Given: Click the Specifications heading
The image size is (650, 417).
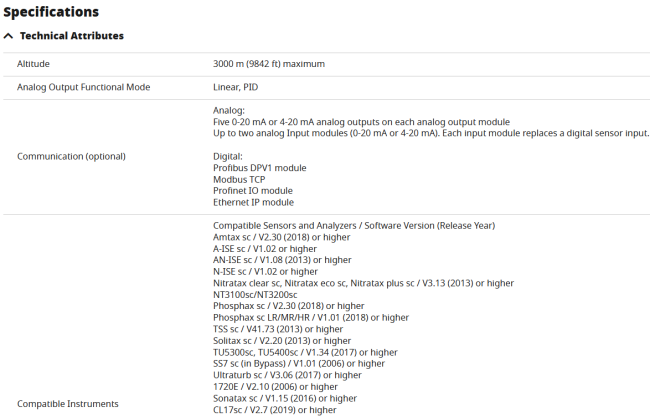Looking at the screenshot, I should click(51, 12).
